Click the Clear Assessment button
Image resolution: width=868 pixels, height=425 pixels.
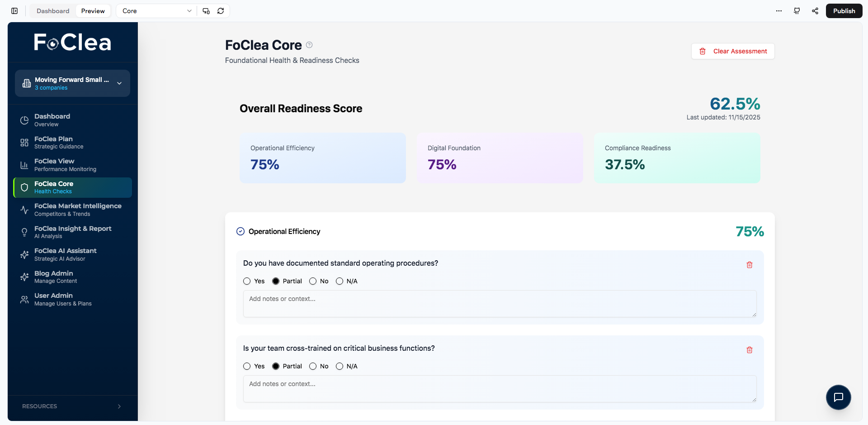coord(733,51)
